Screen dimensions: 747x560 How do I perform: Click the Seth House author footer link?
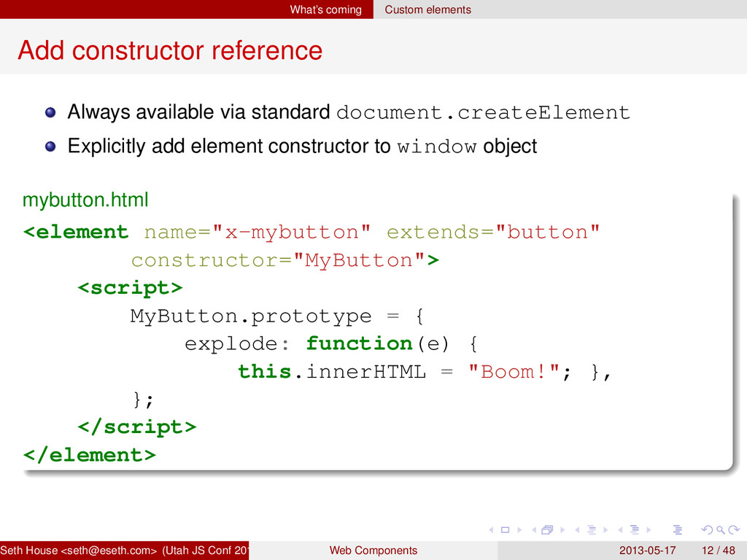[x=124, y=551]
